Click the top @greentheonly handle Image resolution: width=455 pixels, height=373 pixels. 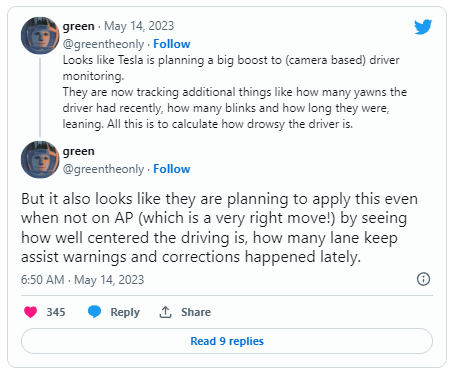[103, 44]
